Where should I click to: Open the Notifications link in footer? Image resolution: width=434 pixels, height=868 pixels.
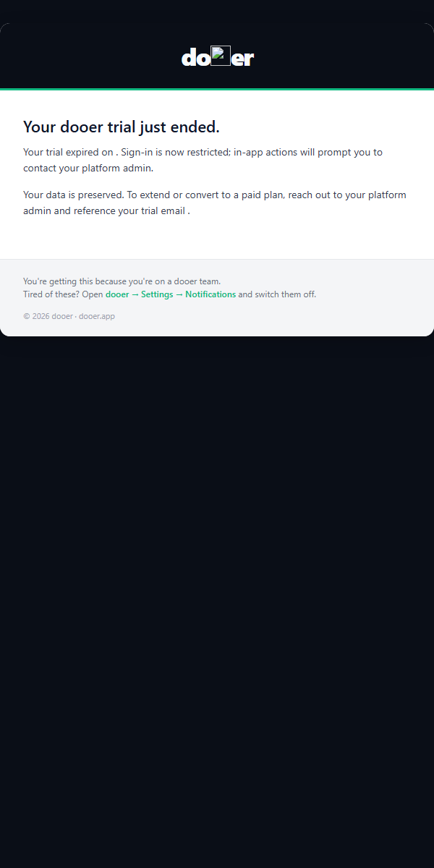(210, 294)
